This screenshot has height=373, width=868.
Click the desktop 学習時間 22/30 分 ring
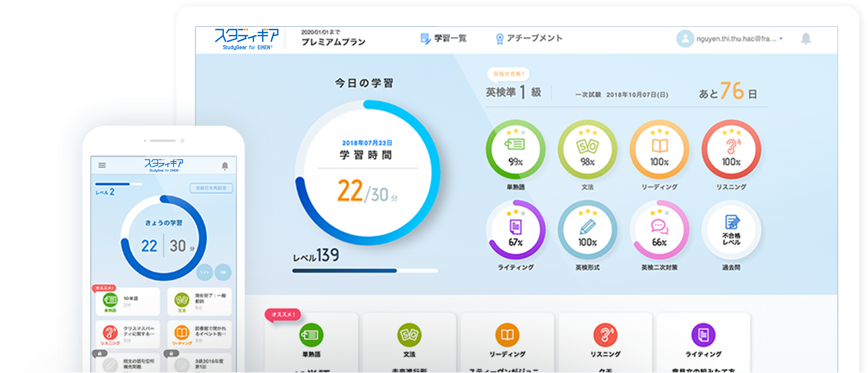tap(368, 173)
